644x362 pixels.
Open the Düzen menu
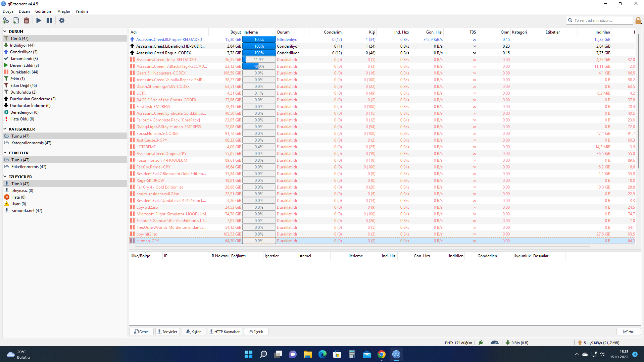[x=24, y=11]
